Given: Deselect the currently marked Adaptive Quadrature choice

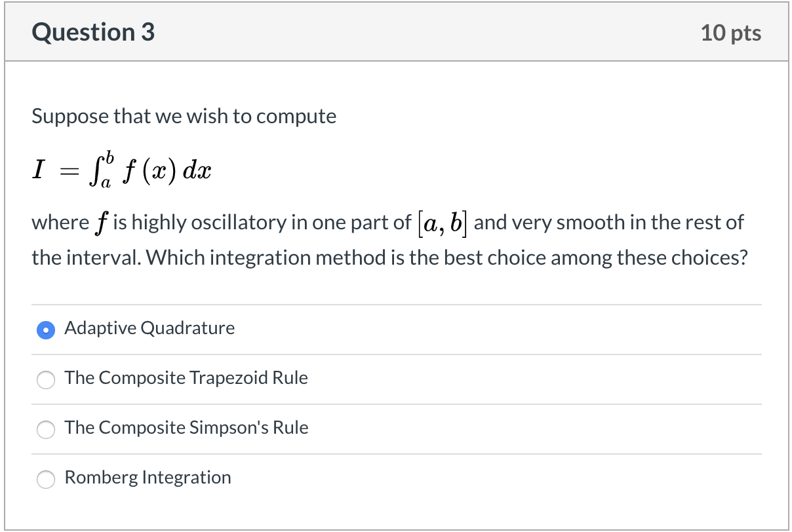Looking at the screenshot, I should tap(45, 330).
